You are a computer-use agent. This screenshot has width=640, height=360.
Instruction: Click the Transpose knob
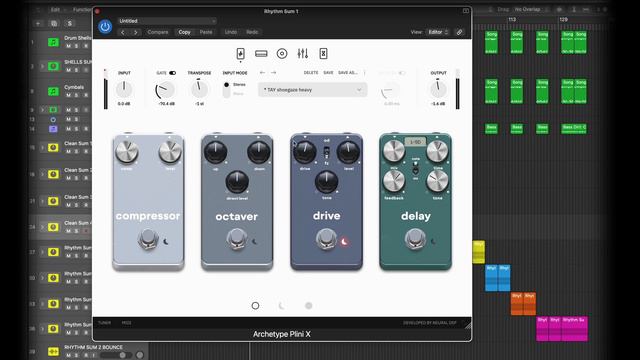point(199,89)
